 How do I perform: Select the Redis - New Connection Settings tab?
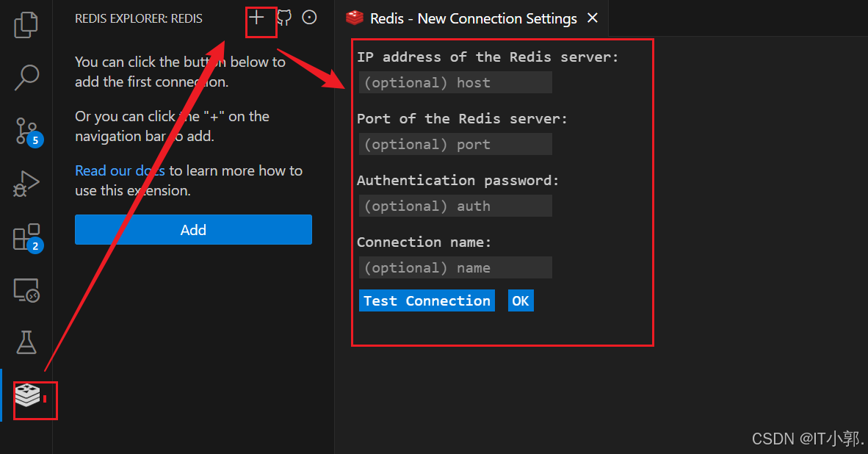[472, 18]
